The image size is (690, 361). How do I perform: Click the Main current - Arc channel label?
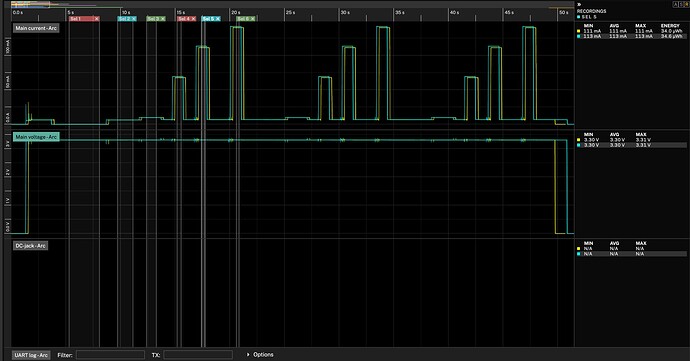[36, 28]
